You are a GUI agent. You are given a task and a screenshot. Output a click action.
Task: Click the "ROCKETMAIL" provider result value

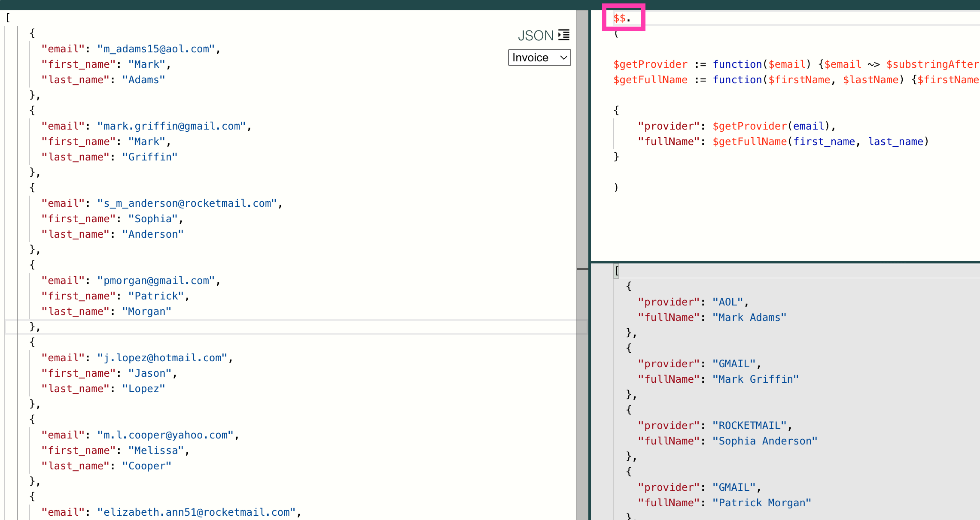pos(749,426)
